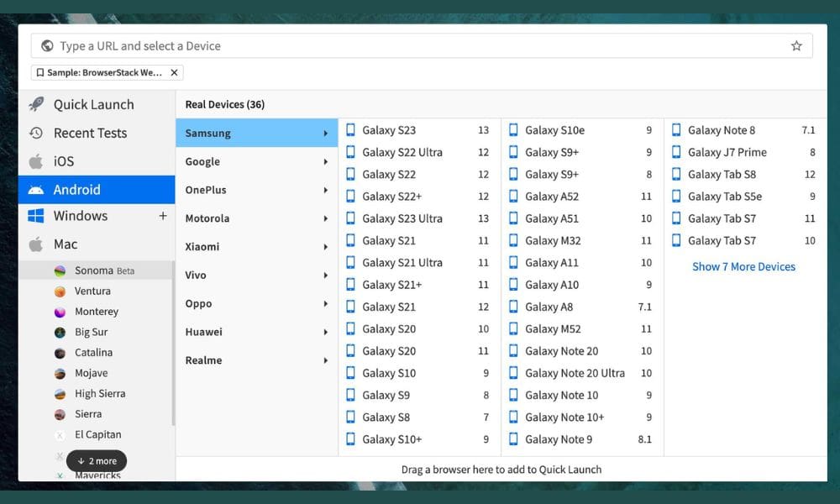Select the Mac platform
The image size is (840, 504).
97,244
